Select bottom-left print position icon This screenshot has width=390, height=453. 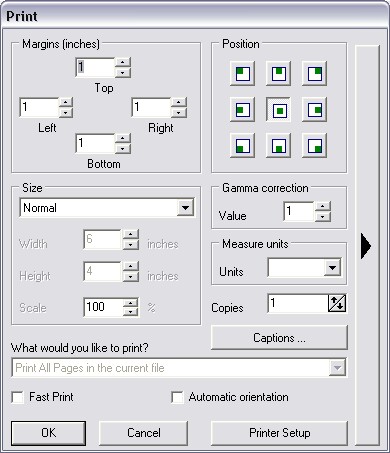[x=243, y=146]
